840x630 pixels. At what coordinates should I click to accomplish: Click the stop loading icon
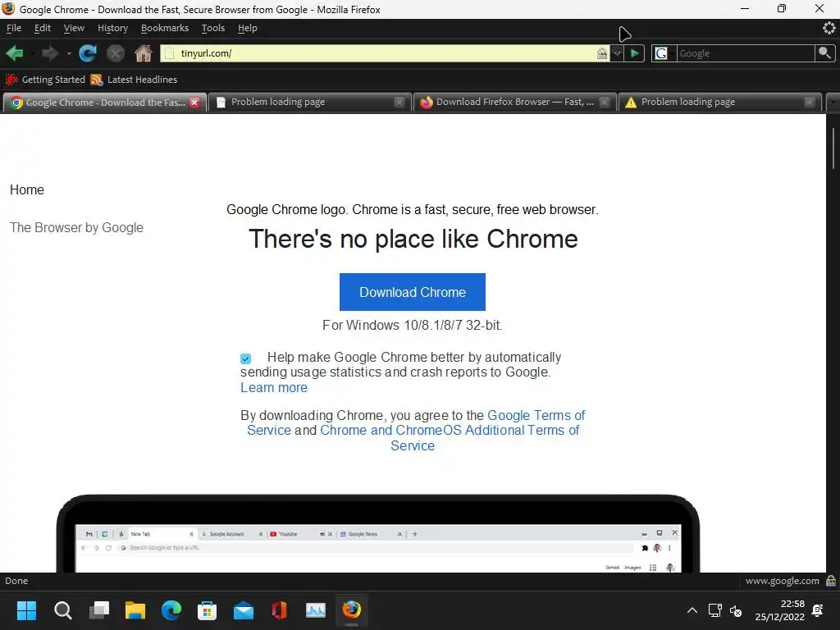point(115,53)
